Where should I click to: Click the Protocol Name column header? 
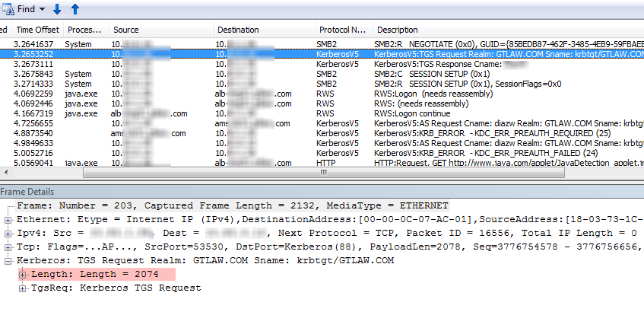pos(342,30)
